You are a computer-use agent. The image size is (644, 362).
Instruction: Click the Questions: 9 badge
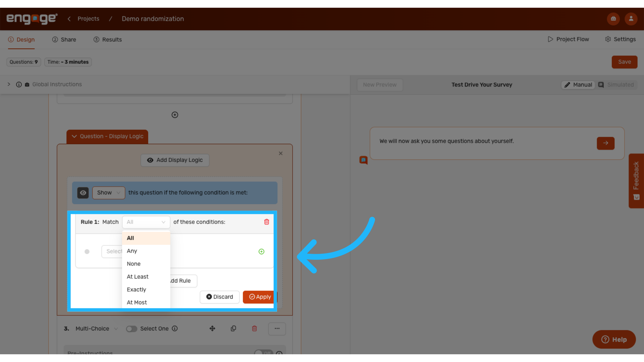coord(24,62)
